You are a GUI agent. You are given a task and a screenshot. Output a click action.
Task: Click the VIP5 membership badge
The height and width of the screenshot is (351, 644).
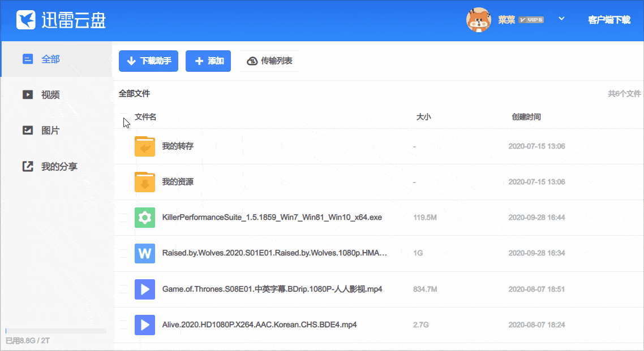tap(531, 20)
